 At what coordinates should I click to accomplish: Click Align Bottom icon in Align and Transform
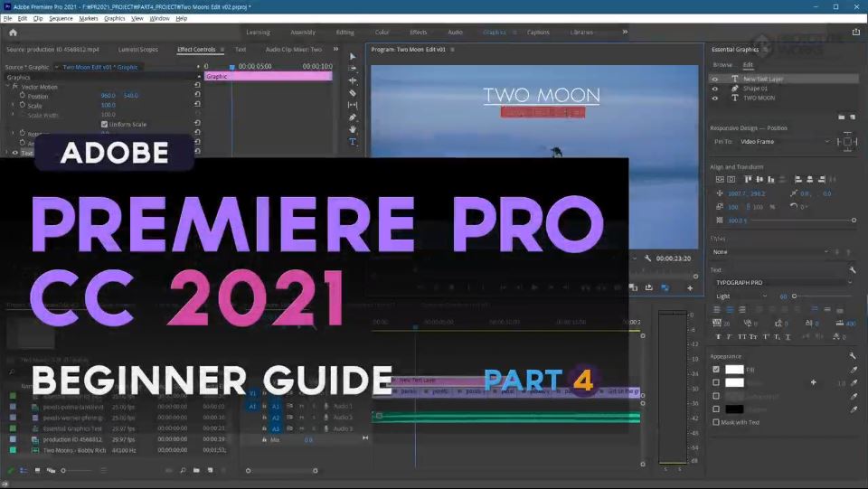coord(770,179)
